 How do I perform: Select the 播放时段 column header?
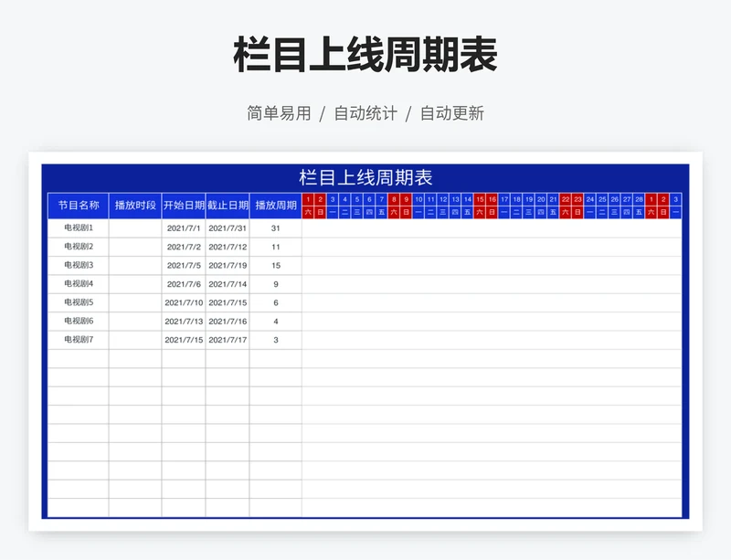[135, 206]
